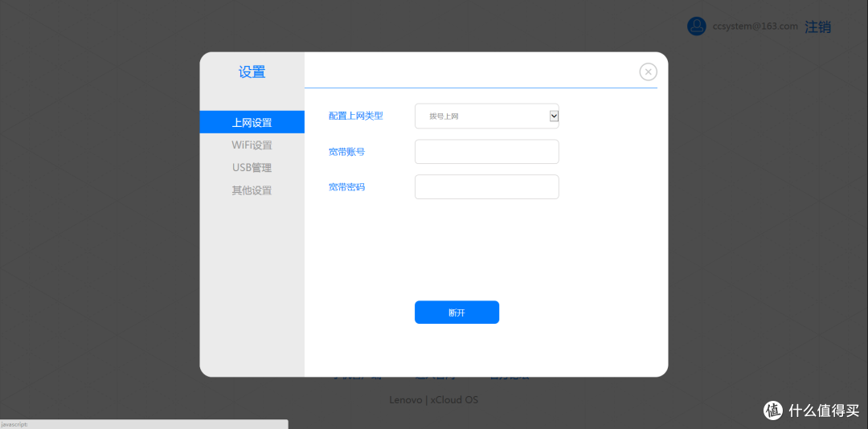Click Lenovo | xCloud OS footer text
The width and height of the screenshot is (868, 429).
433,399
